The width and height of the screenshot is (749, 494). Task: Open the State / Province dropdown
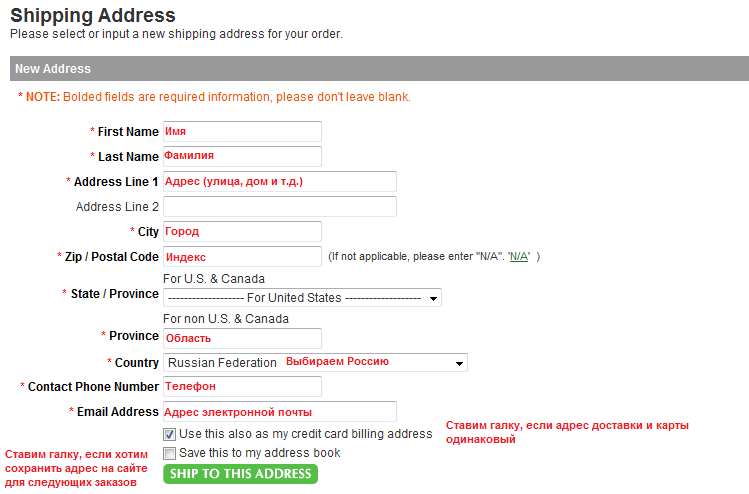pyautogui.click(x=301, y=298)
